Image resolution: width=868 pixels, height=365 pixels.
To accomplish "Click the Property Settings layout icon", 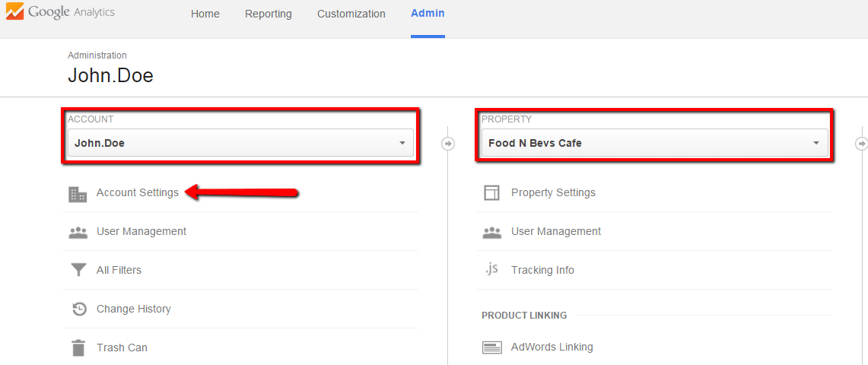I will point(491,193).
